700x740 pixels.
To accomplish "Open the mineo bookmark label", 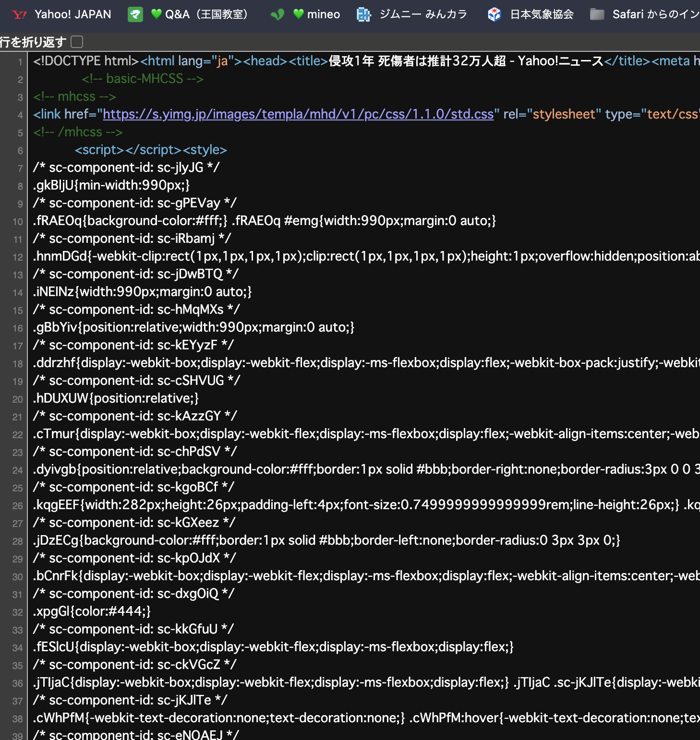I will tap(324, 14).
